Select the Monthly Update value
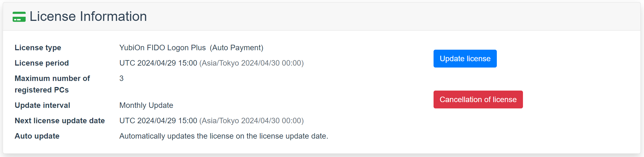 pos(146,105)
